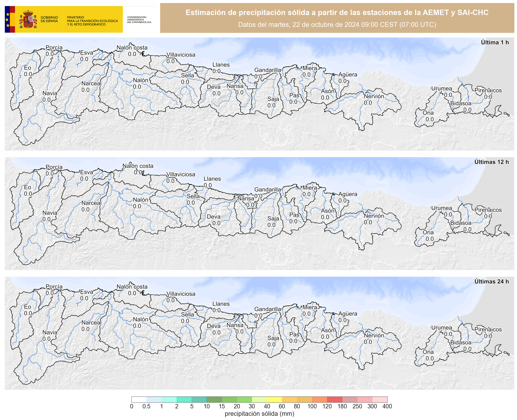The width and height of the screenshot is (517, 420).
Task: Click the Oria label in the Últimas 24 h map
Action: tap(428, 352)
